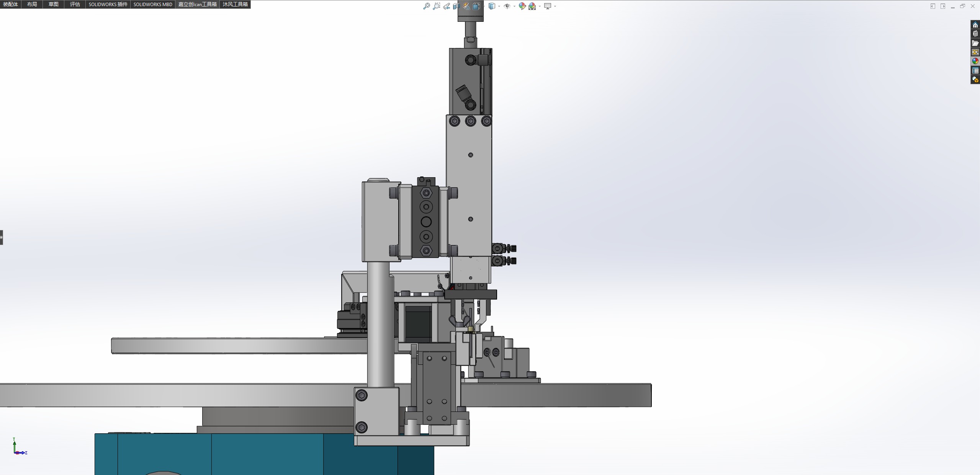The width and height of the screenshot is (980, 475).
Task: Expand the Hide/Show Items dropdown arrow
Action: (x=514, y=7)
